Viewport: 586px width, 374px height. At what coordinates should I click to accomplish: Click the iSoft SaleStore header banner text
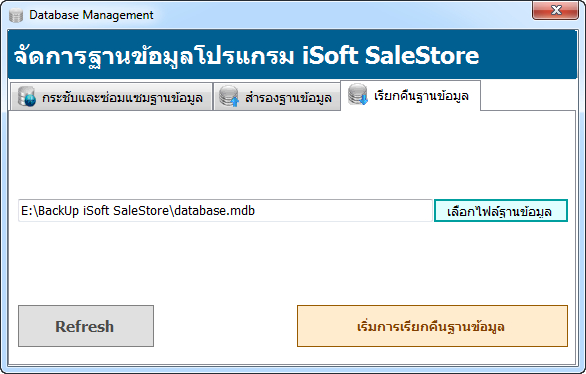[246, 56]
